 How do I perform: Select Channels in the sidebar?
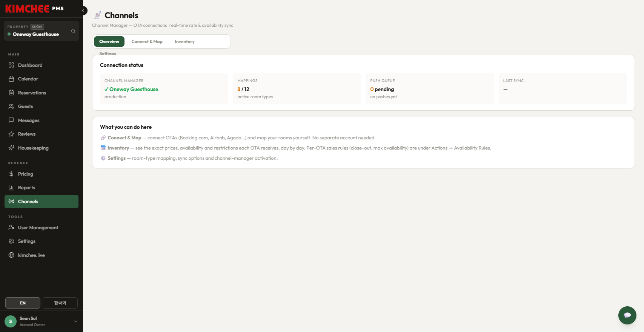click(41, 202)
